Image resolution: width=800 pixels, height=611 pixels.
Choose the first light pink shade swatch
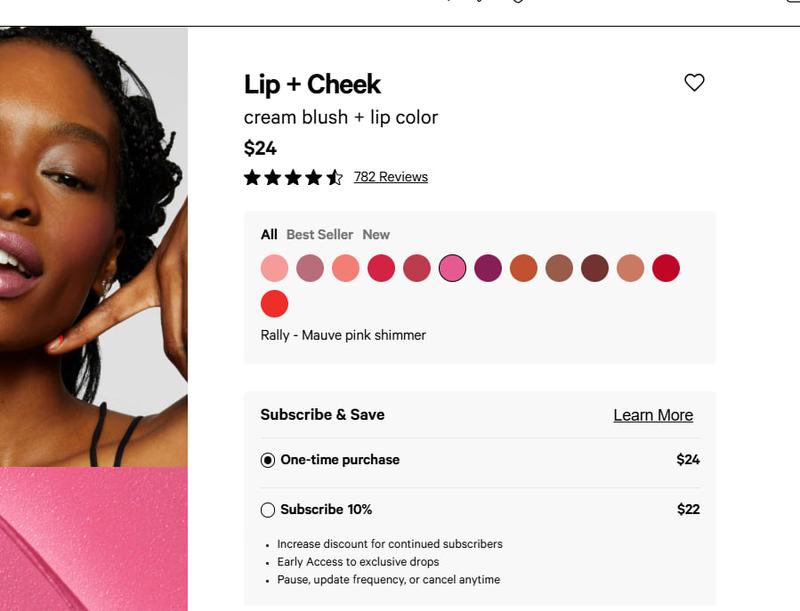point(274,268)
